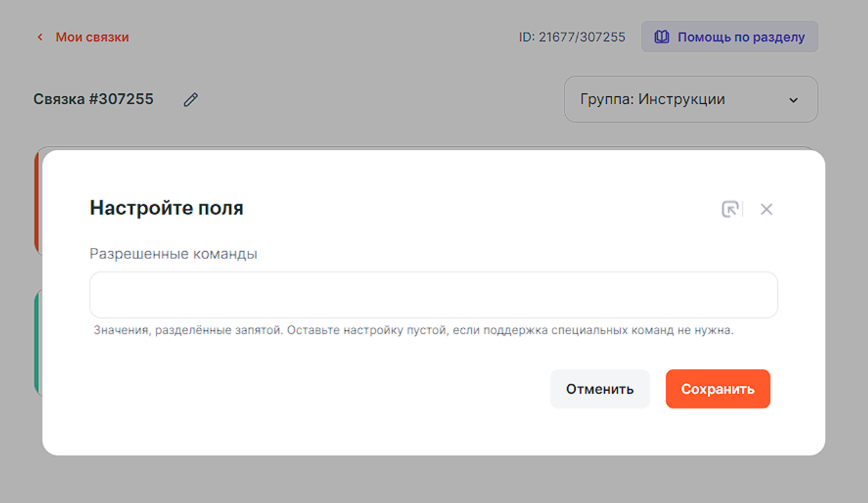Click the Разрешенные команды label
Viewport: 868px width, 503px height.
click(x=173, y=254)
